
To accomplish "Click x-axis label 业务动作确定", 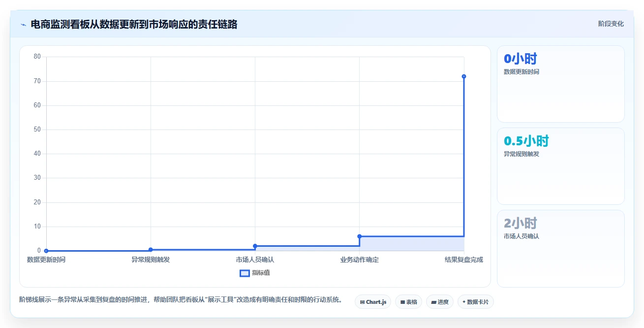I will tap(360, 260).
